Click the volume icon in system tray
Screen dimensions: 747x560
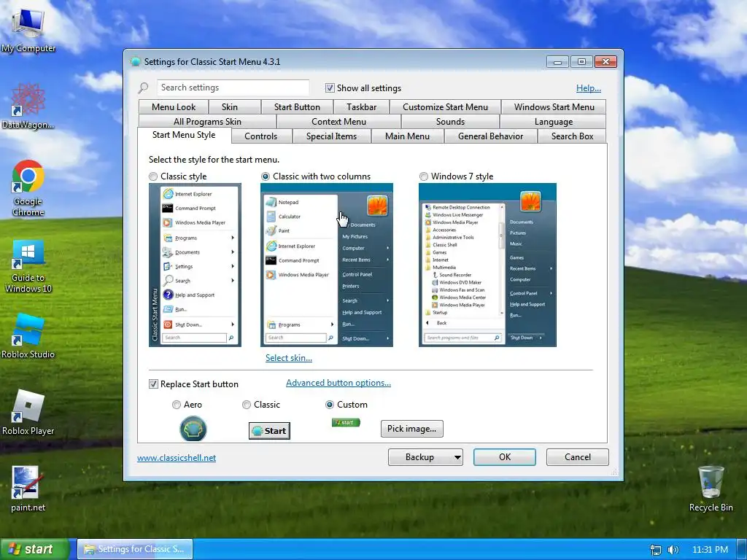point(673,550)
